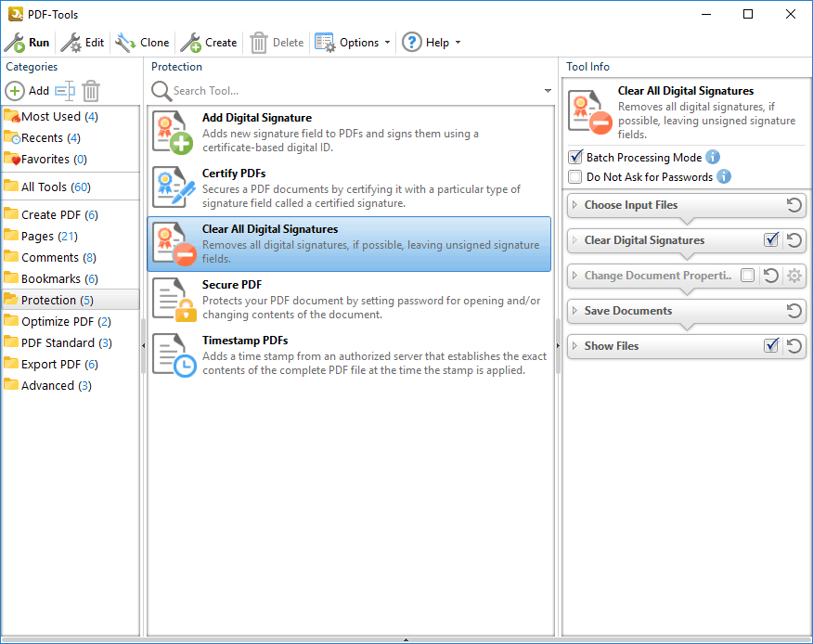Open the Bookmarks category
Image resolution: width=813 pixels, height=644 pixels.
pos(71,278)
